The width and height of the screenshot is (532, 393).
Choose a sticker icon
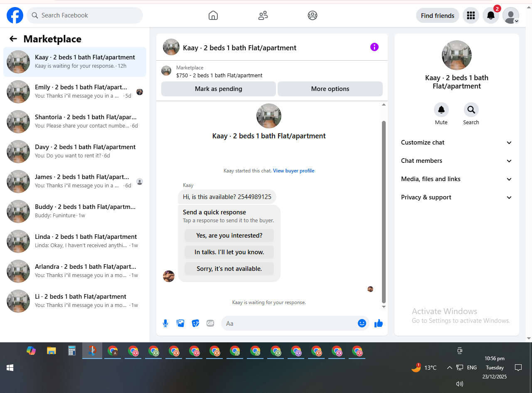coord(195,323)
